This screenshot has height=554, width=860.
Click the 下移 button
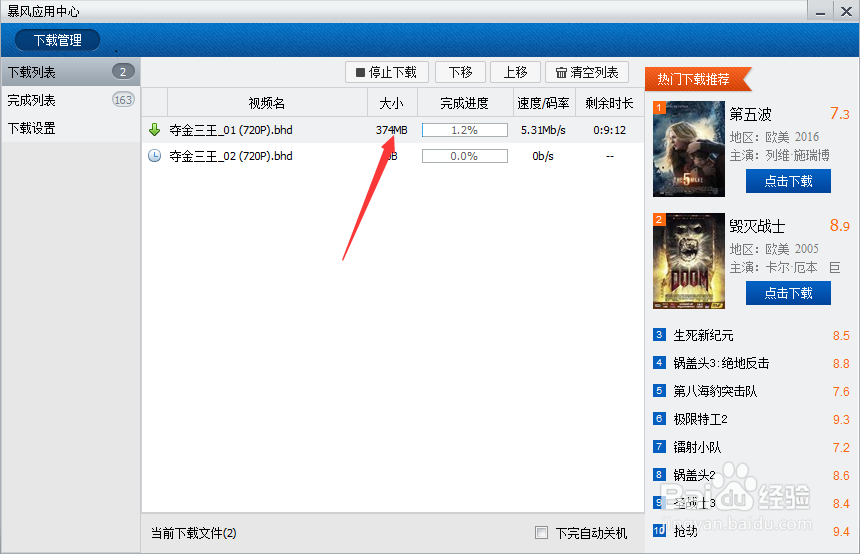point(461,72)
